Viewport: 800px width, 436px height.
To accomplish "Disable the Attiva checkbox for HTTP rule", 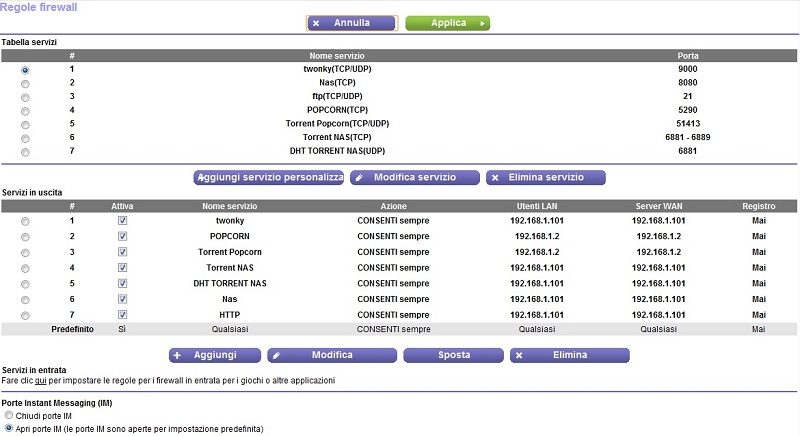I will (122, 315).
